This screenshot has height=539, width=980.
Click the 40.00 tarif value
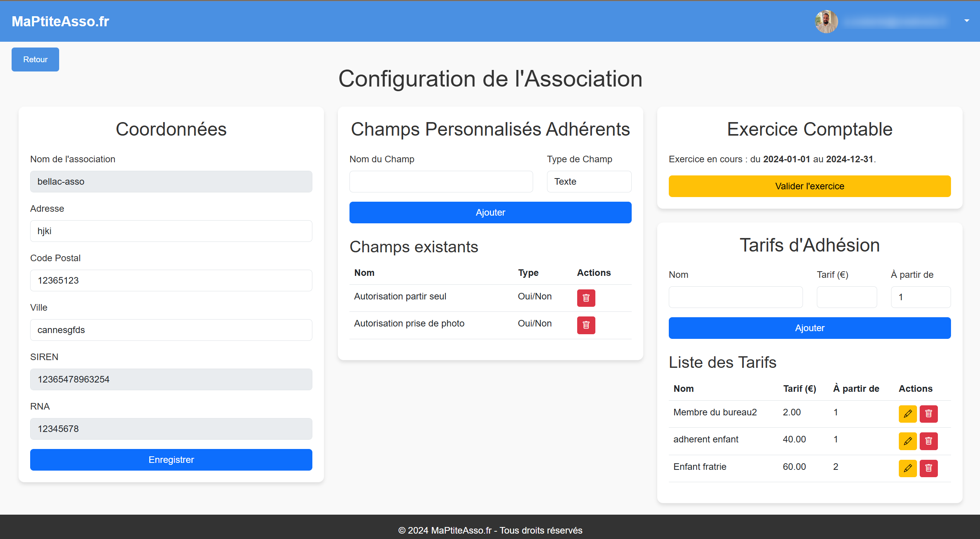pyautogui.click(x=794, y=439)
